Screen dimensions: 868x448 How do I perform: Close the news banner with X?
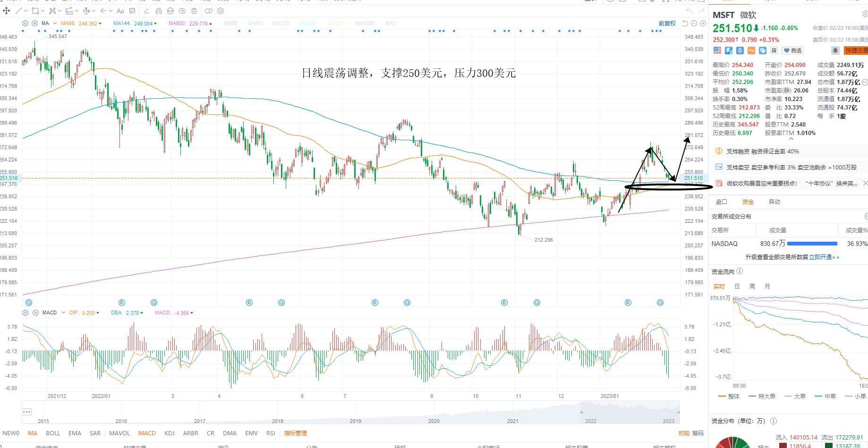tap(865, 183)
